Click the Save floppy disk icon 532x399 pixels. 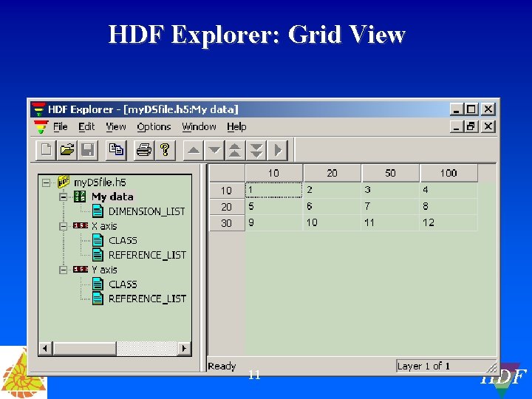[x=87, y=149]
